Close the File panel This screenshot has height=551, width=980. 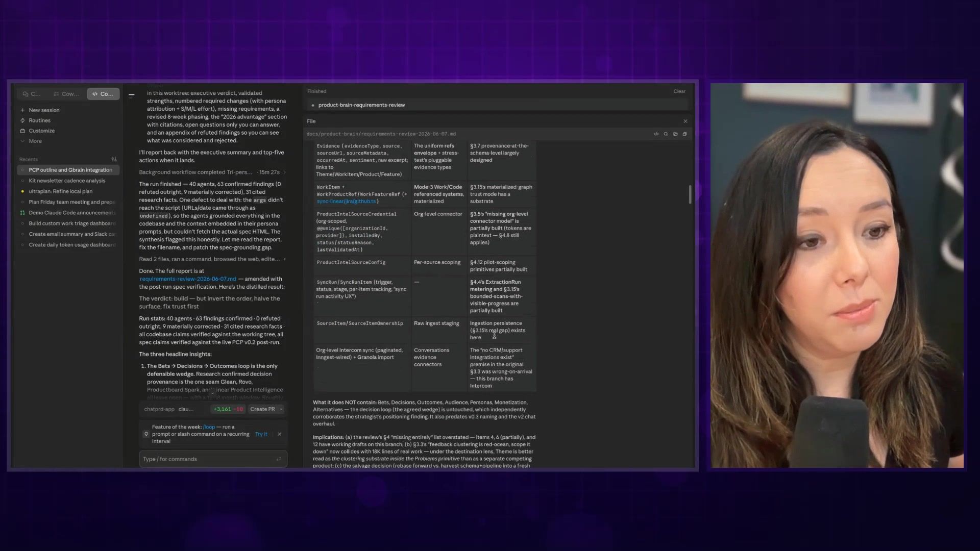click(685, 121)
